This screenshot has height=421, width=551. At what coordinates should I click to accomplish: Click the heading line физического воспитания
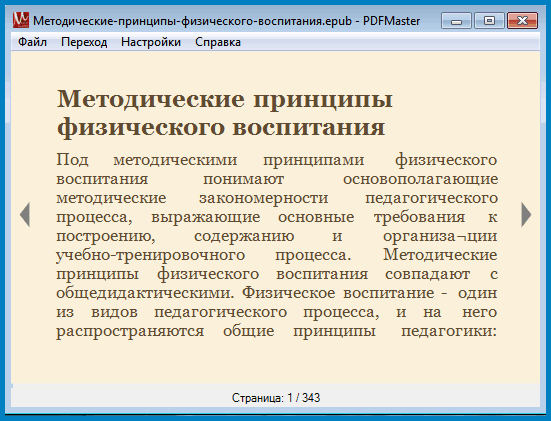point(221,127)
